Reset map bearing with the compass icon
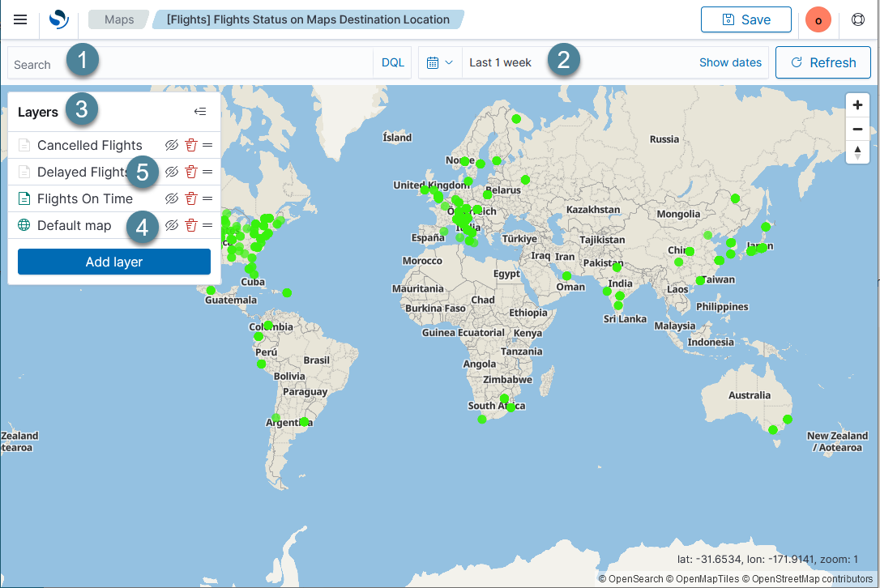The width and height of the screenshot is (880, 588). coord(857,152)
